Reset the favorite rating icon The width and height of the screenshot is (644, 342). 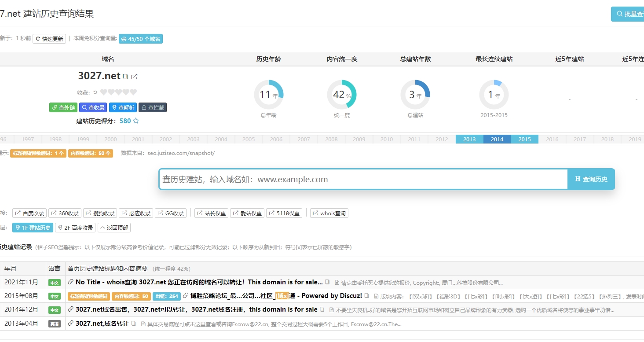[95, 92]
